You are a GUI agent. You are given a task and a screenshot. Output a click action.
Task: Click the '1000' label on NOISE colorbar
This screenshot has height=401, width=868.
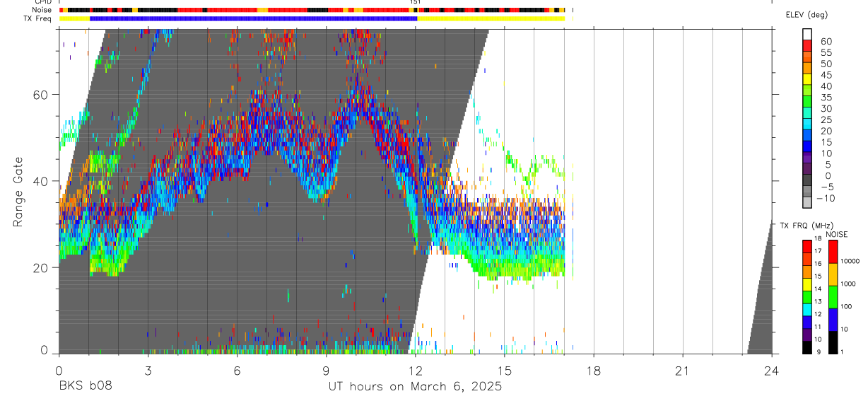point(848,284)
